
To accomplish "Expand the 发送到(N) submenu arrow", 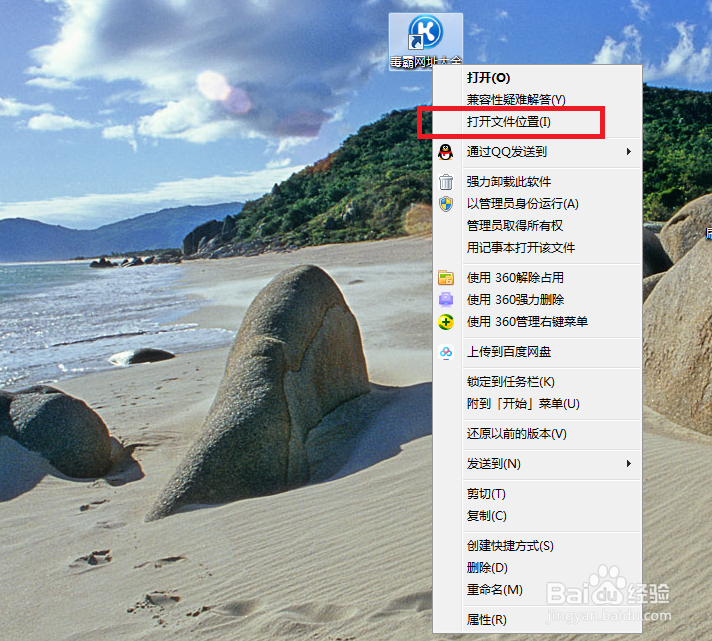I will pyautogui.click(x=629, y=463).
